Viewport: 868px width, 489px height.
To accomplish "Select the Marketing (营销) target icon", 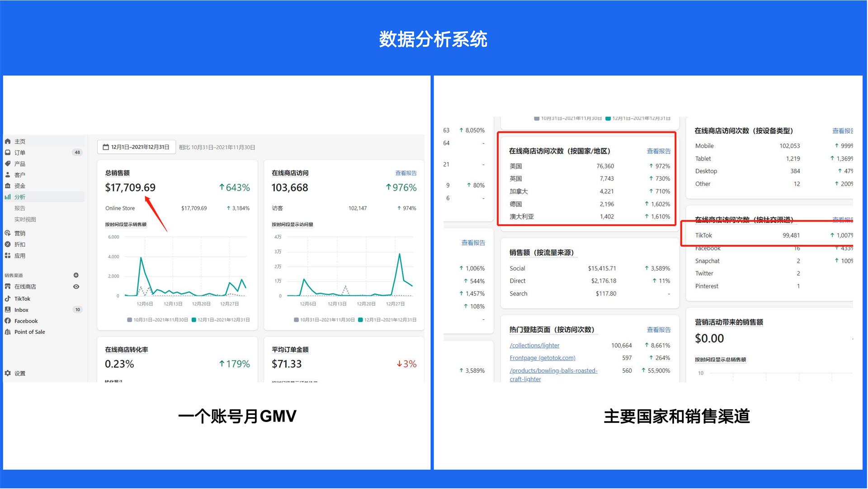I will [x=8, y=233].
